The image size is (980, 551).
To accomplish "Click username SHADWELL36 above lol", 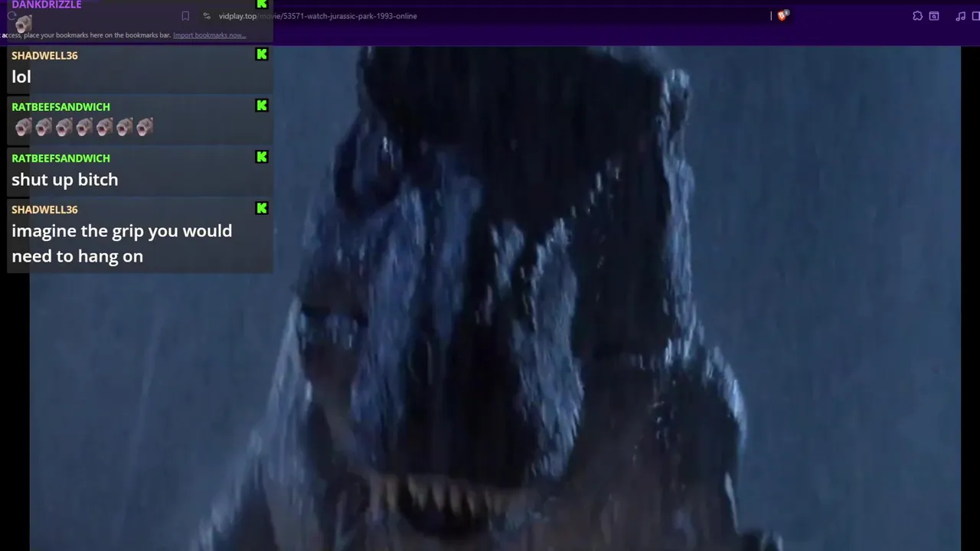I will (x=44, y=56).
